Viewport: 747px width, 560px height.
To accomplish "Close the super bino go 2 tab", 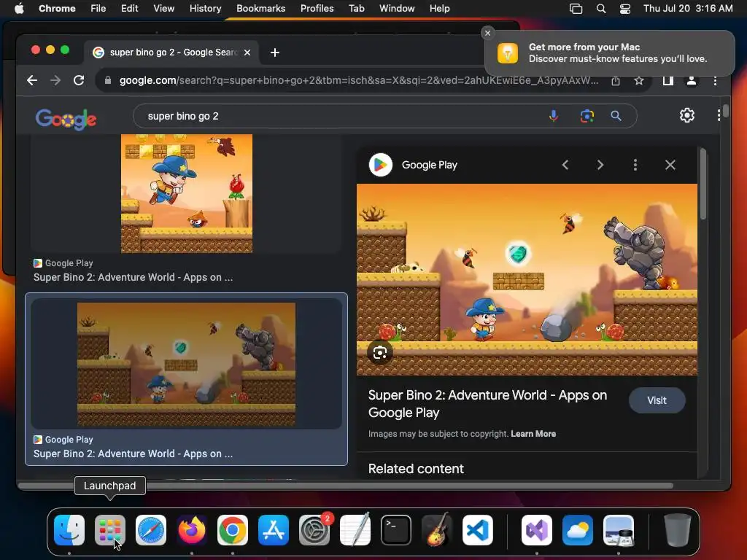I will point(247,52).
